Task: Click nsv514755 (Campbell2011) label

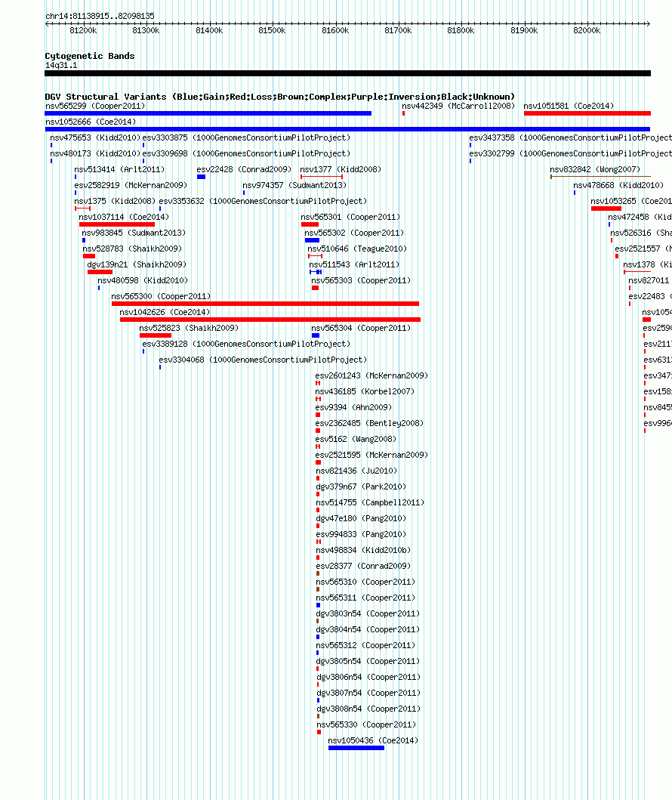Action: click(x=370, y=502)
